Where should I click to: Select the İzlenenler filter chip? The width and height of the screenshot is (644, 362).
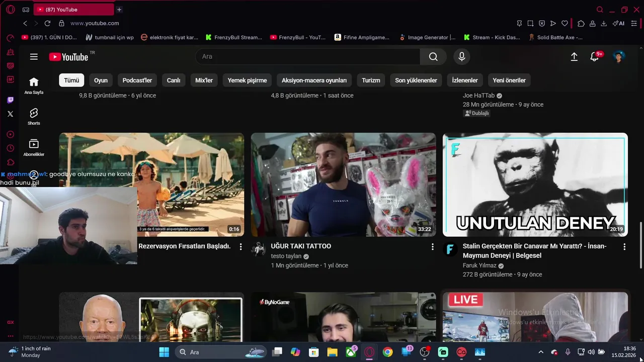tap(465, 80)
